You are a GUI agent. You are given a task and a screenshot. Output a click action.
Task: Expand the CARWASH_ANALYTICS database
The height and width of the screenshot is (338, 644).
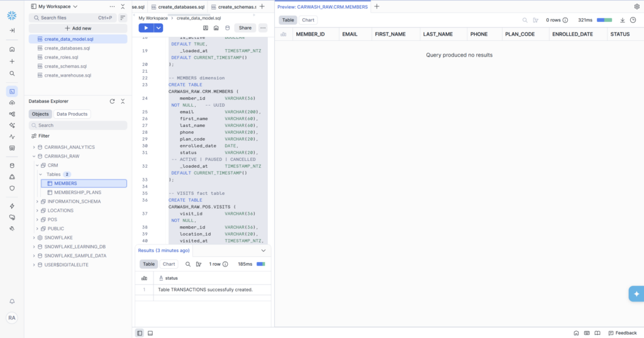point(34,147)
